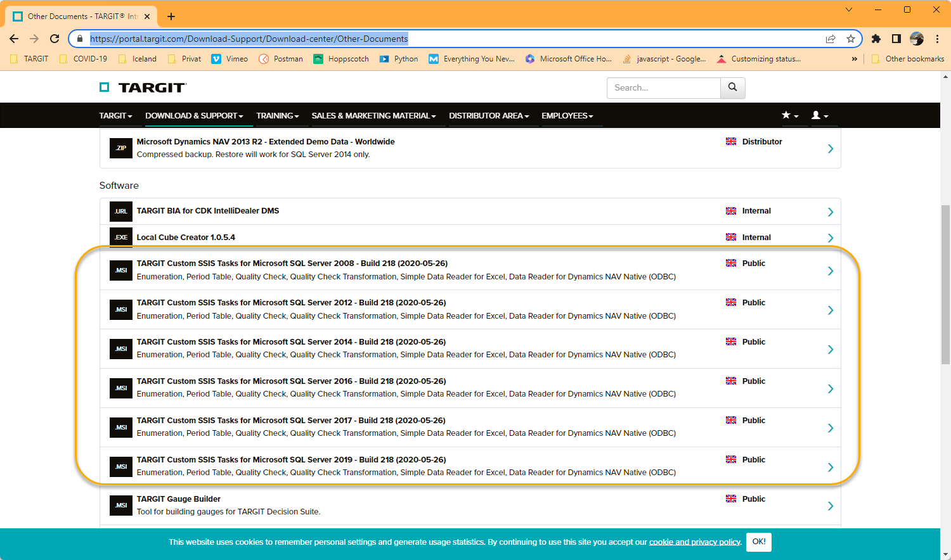The image size is (951, 560).
Task: Click the share page icon in address bar
Action: (x=831, y=39)
